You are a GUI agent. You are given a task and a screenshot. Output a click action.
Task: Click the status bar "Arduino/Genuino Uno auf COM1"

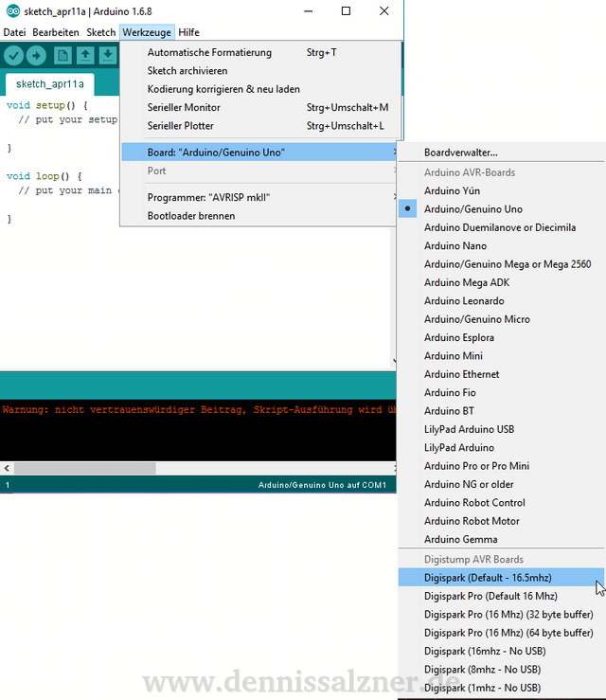(x=322, y=485)
